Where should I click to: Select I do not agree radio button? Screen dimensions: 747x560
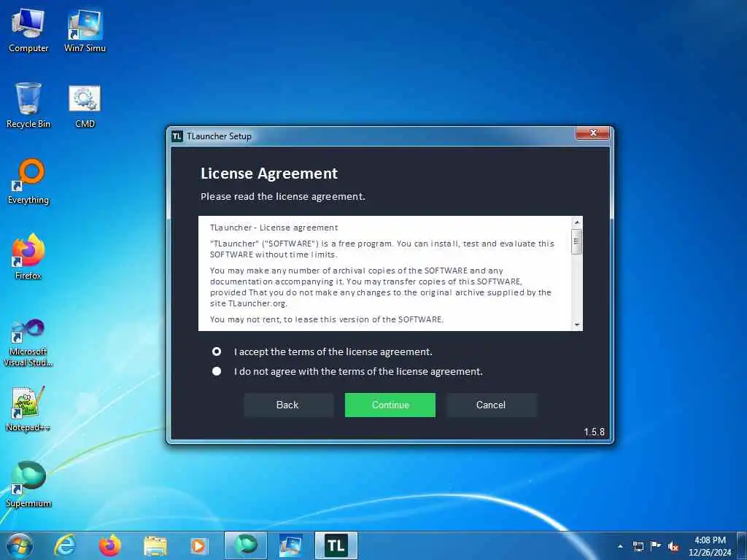click(x=217, y=371)
